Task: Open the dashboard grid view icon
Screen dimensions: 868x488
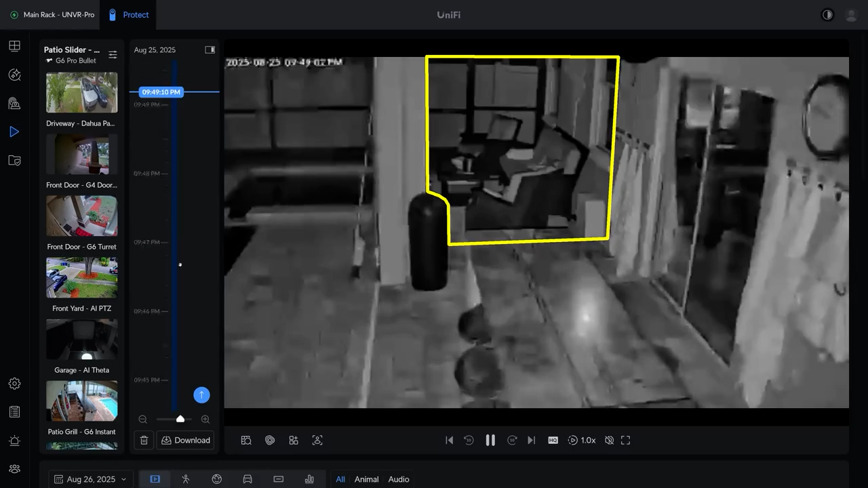Action: coord(14,46)
